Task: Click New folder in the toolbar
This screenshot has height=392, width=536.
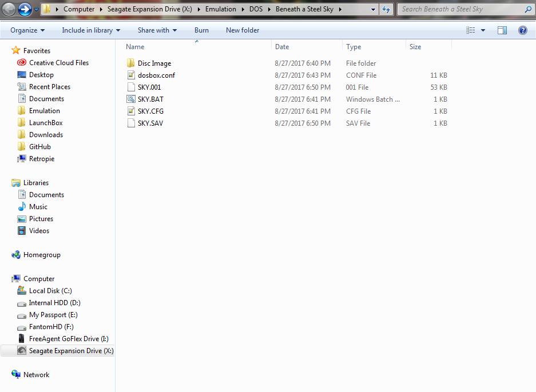Action: pyautogui.click(x=243, y=30)
